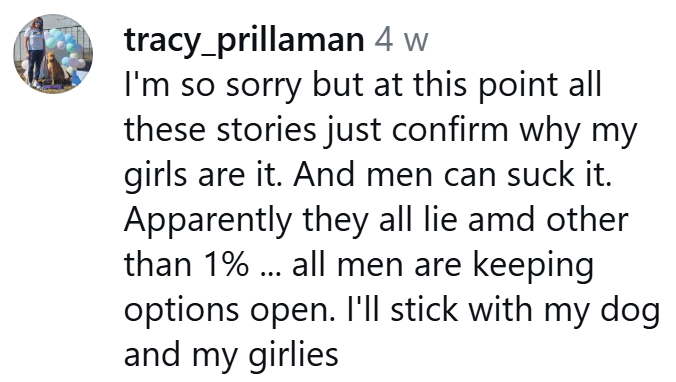
Task: Click the tracy_prillaman username link
Action: coord(244,41)
